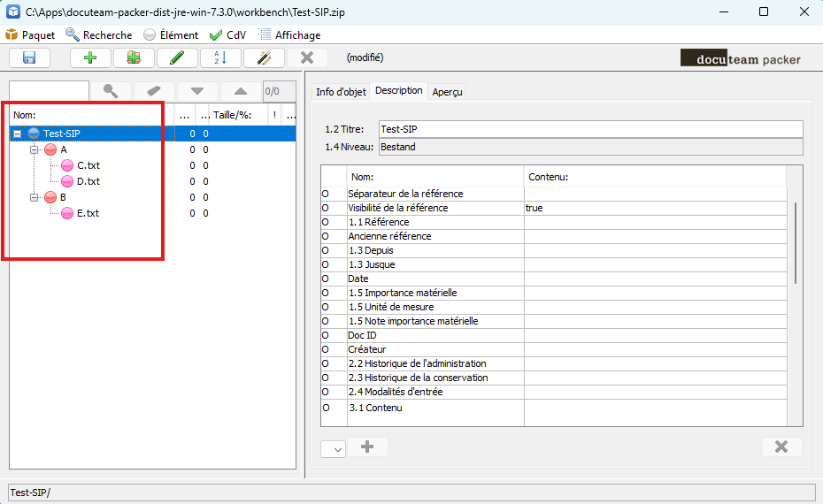Open the Paquet menu

(x=30, y=35)
